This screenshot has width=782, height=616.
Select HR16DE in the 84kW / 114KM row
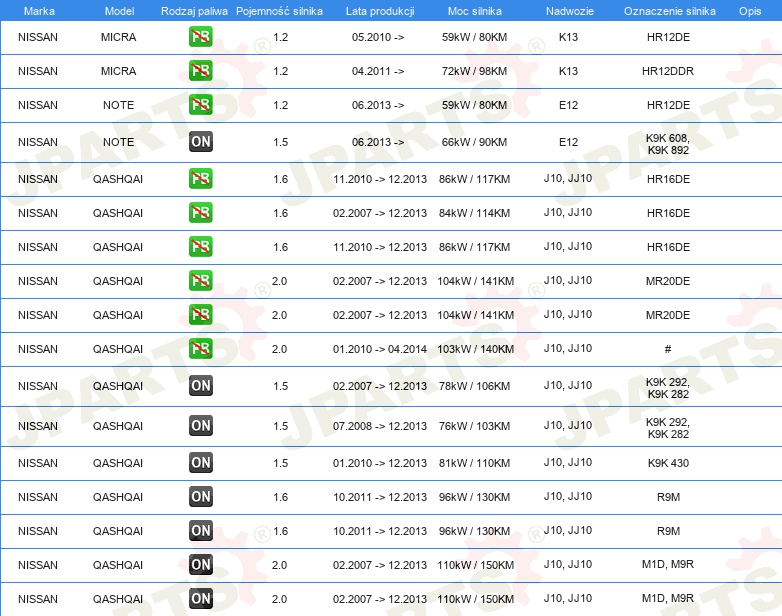pos(668,213)
